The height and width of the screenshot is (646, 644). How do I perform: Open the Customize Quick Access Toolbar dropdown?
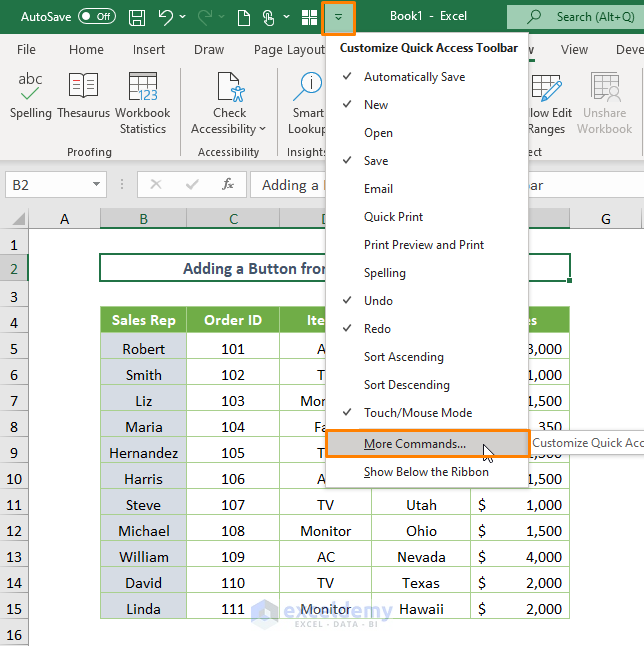coord(338,17)
